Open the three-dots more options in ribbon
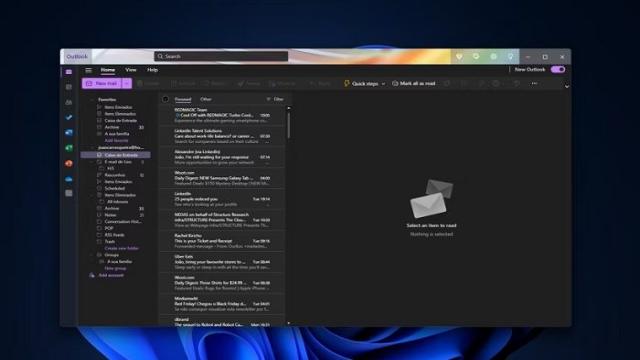 pos(534,83)
